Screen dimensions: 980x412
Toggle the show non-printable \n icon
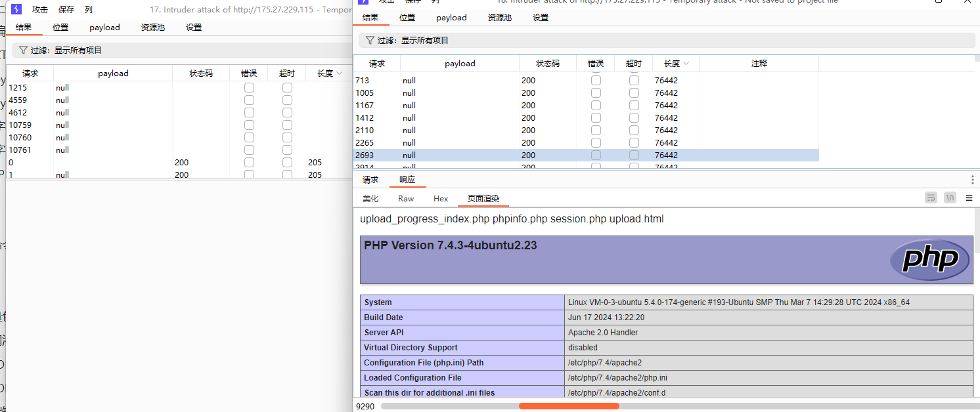(950, 197)
